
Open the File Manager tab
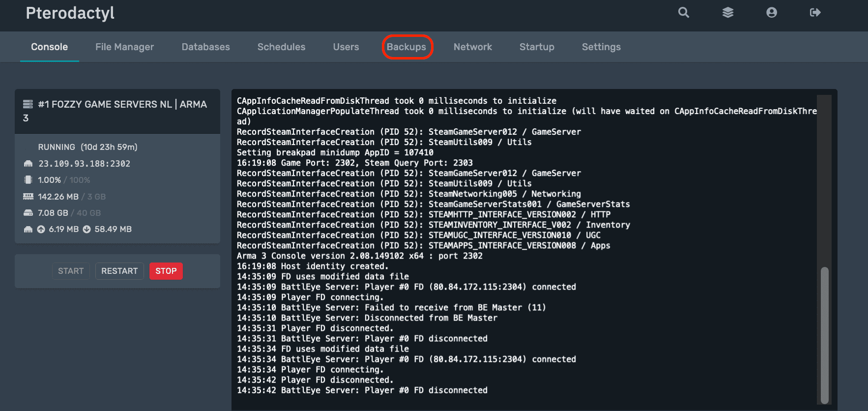point(124,47)
